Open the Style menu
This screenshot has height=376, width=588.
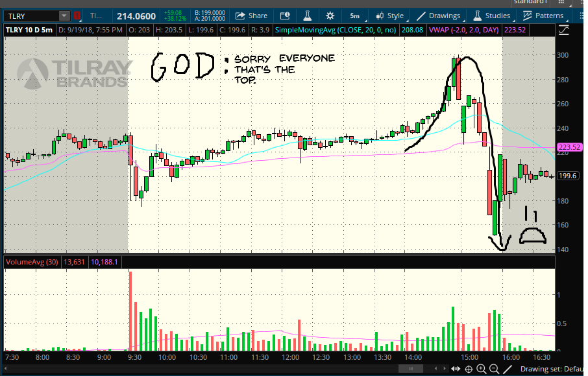[391, 16]
